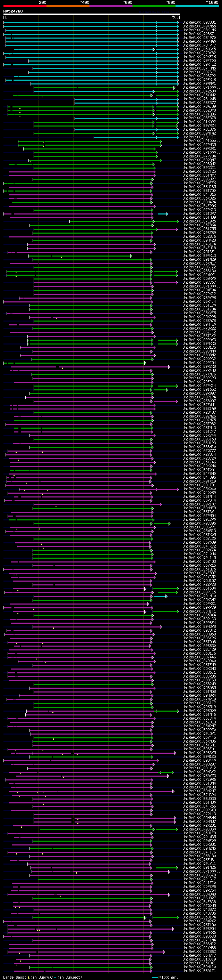Click hit label UniRef100_Q8S130
This screenshot has height=980, width=222.
tap(199, 271)
